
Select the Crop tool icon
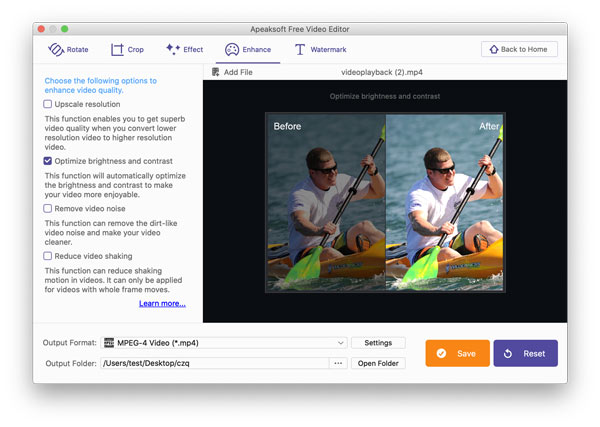pyautogui.click(x=117, y=49)
